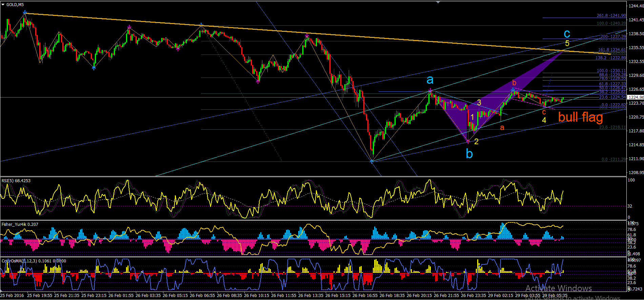Image resolution: width=644 pixels, height=300 pixels.
Task: Select the large cyan "b" wave label
Action: pos(469,154)
